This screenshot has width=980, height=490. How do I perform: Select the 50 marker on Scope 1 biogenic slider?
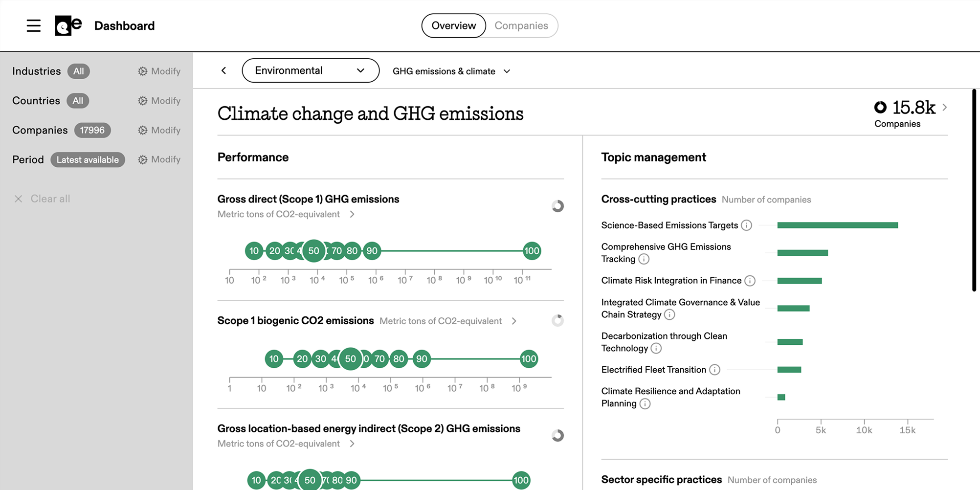pos(350,358)
